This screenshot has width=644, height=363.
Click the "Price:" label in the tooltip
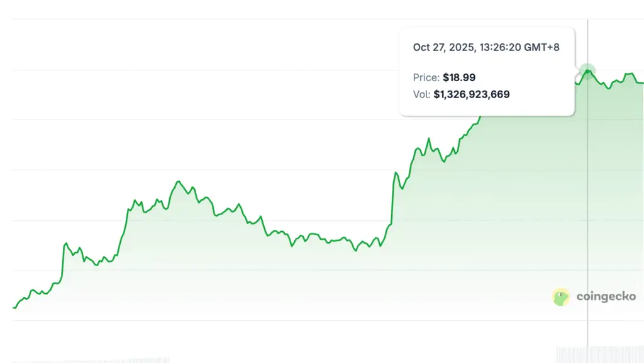pos(426,77)
